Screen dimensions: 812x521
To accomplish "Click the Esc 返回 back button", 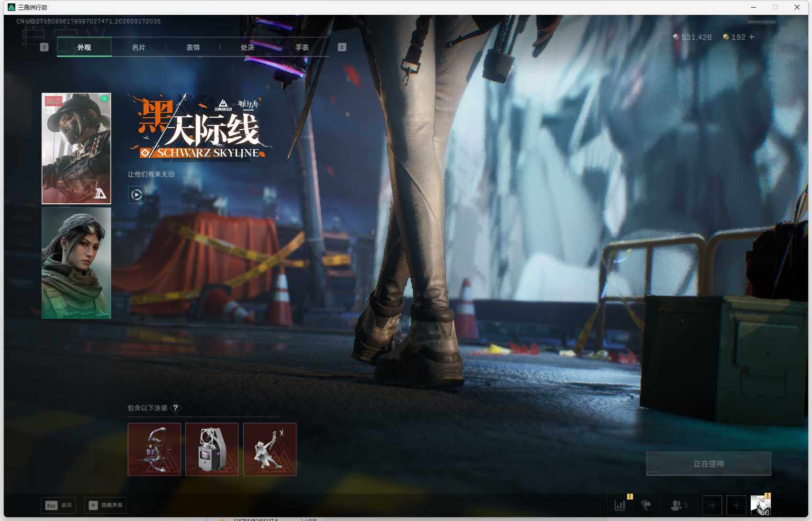I will pos(58,505).
